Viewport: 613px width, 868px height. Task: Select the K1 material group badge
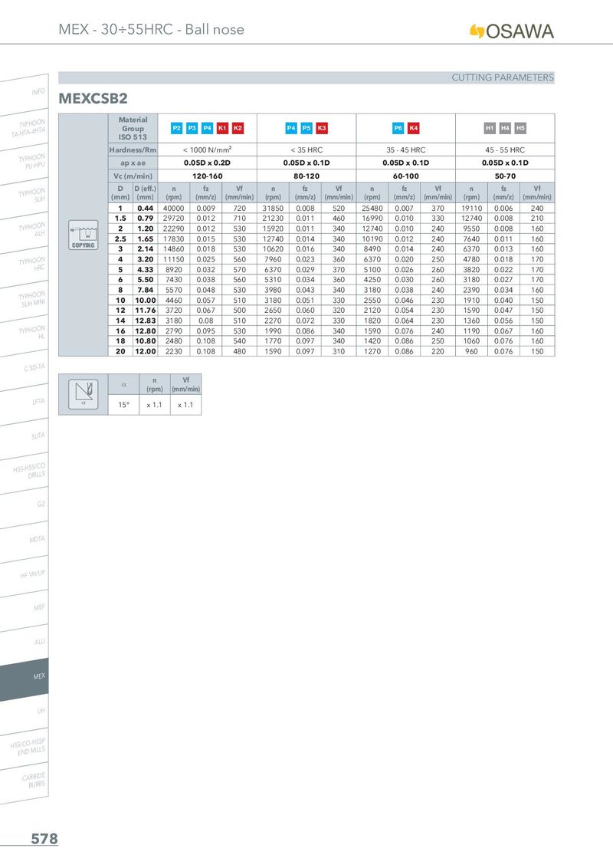(222, 128)
